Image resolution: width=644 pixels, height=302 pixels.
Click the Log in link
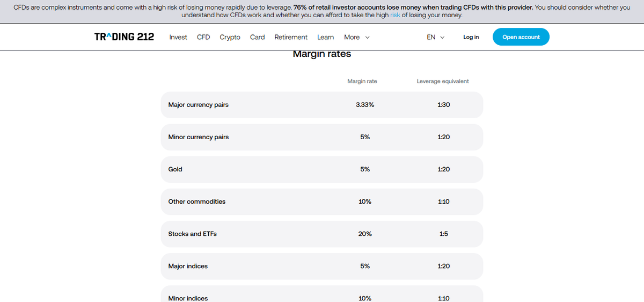click(x=471, y=37)
